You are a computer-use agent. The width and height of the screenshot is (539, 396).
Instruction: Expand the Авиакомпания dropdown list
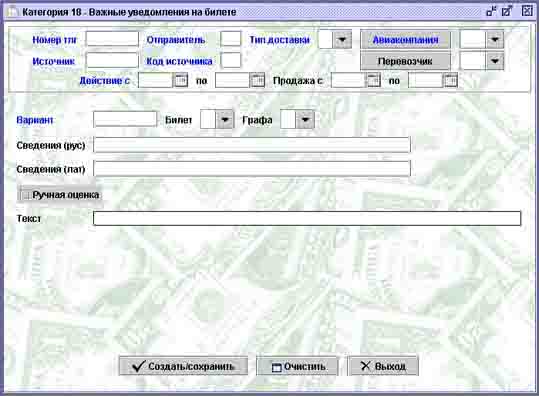[x=495, y=39]
